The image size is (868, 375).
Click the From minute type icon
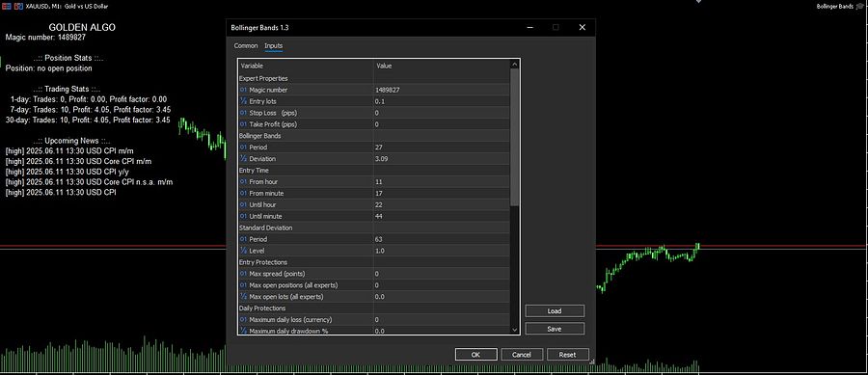click(243, 194)
